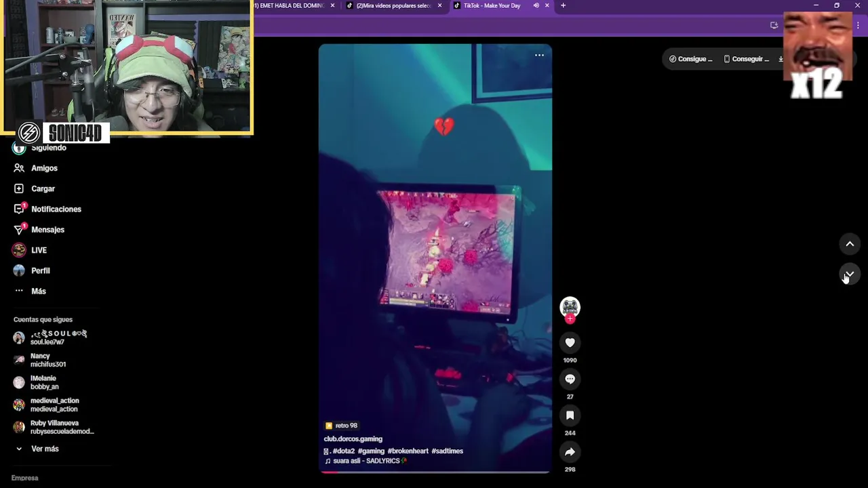Click the 27 comments count
This screenshot has height=488, width=868.
(570, 396)
